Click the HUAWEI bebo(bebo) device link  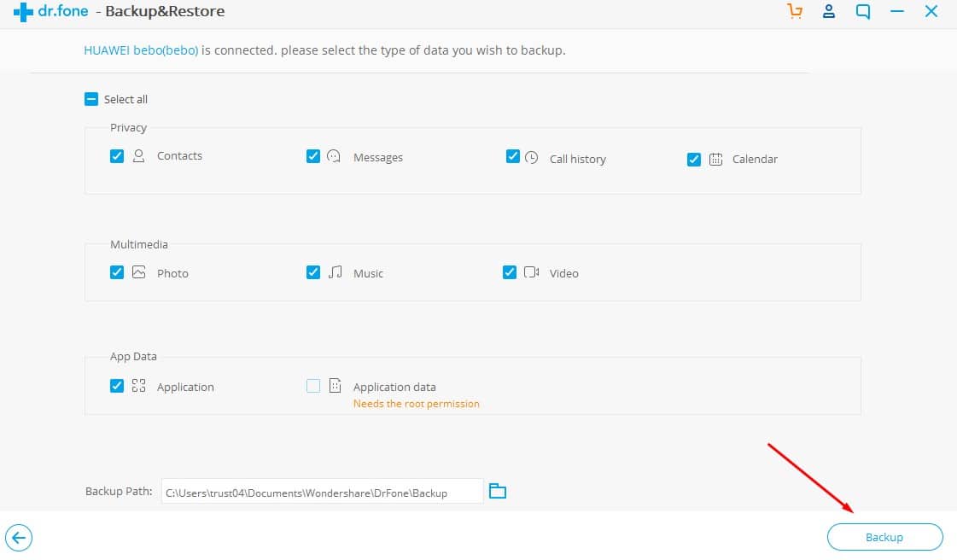[141, 50]
